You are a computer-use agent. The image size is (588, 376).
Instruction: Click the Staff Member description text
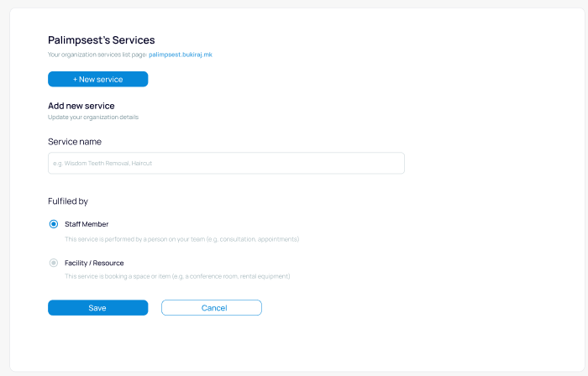(181, 239)
